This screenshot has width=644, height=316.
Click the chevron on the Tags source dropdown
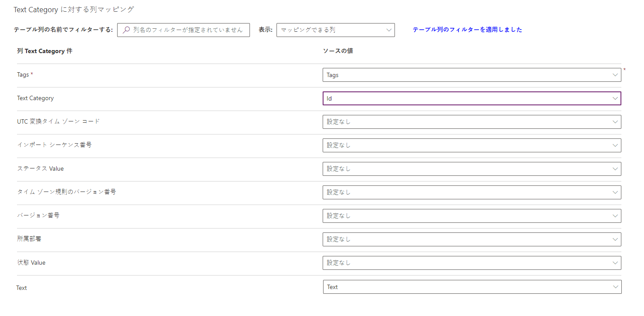615,74
